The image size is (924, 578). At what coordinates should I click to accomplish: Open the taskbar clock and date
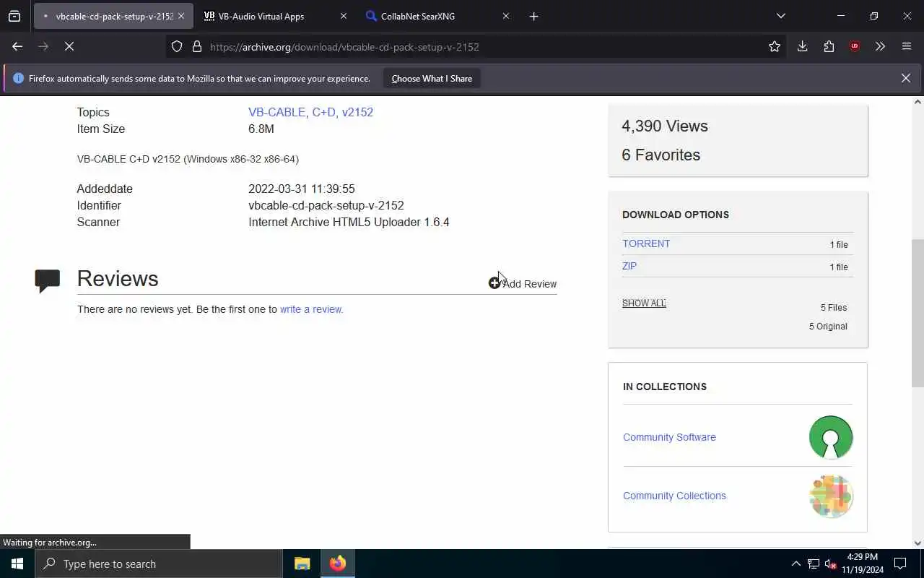click(862, 564)
